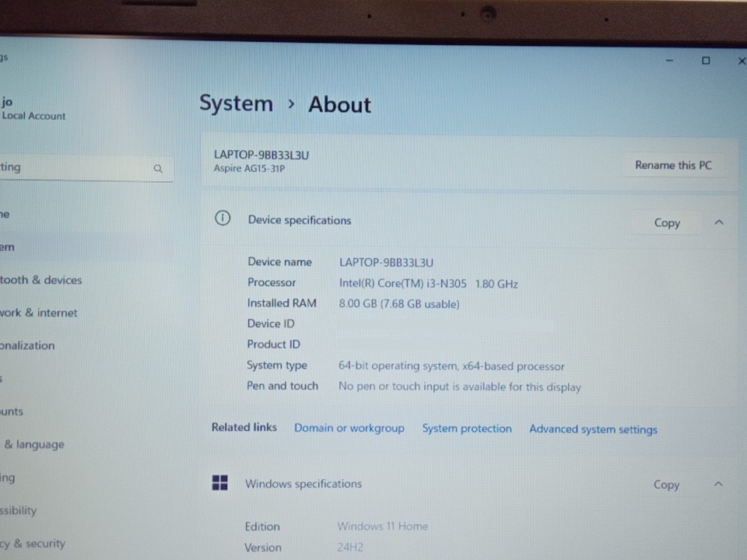Click the Device specifications info icon
747x560 pixels.
pyautogui.click(x=223, y=218)
